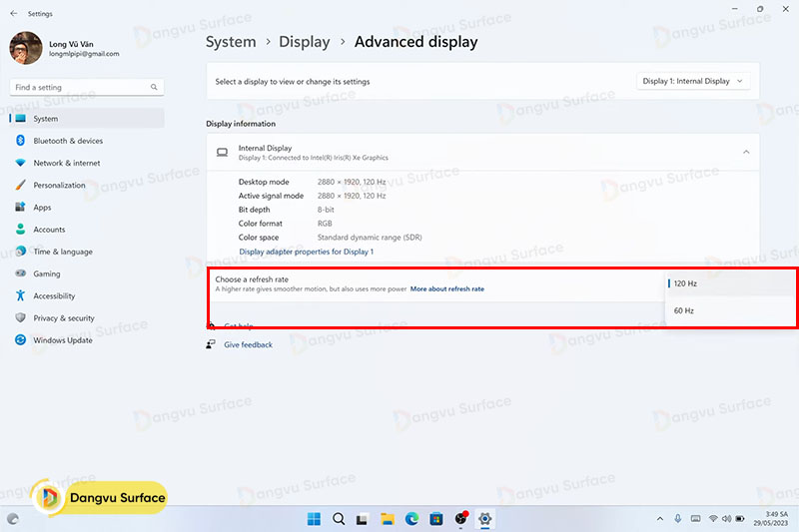
Task: Select Gaming in the sidebar
Action: coord(46,273)
